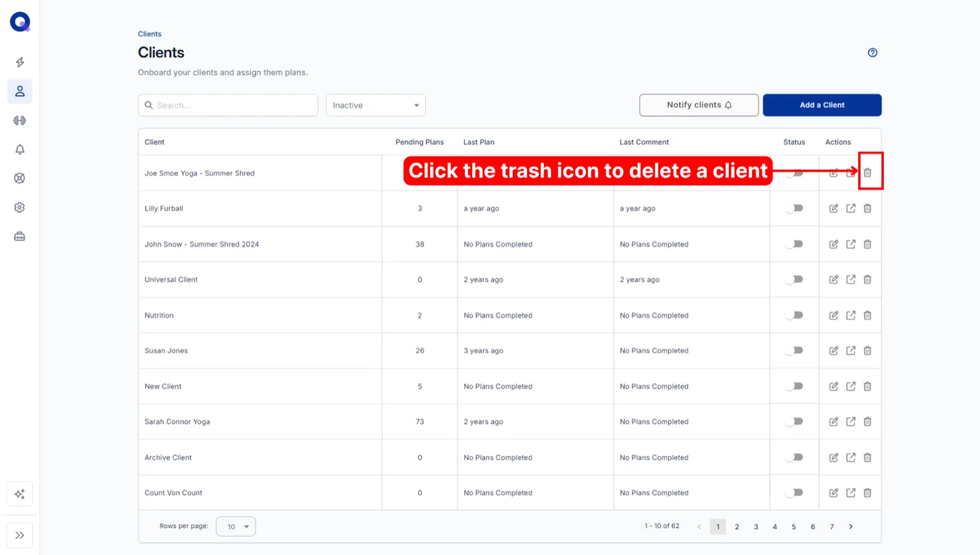The image size is (980, 555).
Task: Go to page 7 of clients
Action: 832,527
